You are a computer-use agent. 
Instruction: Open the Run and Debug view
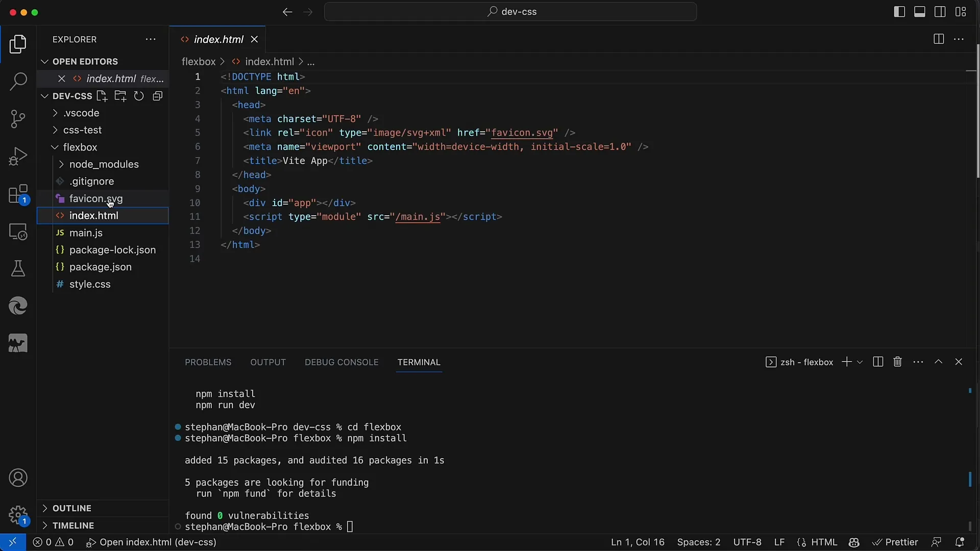[18, 156]
